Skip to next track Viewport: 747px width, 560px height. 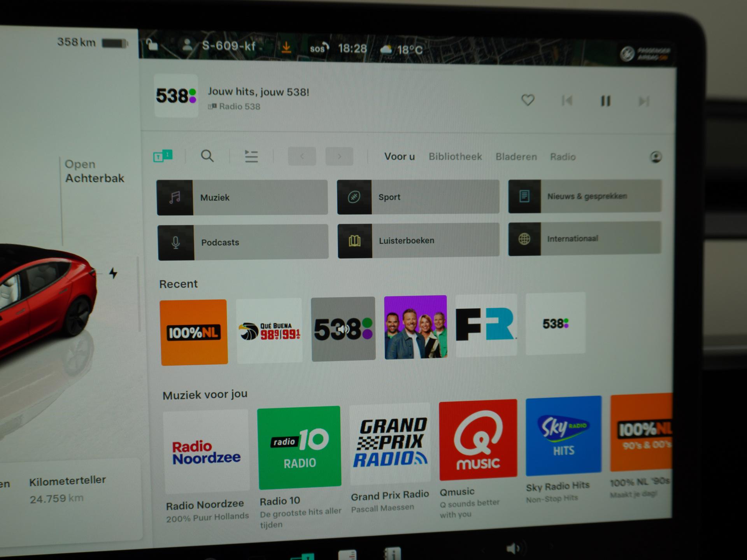pos(644,101)
